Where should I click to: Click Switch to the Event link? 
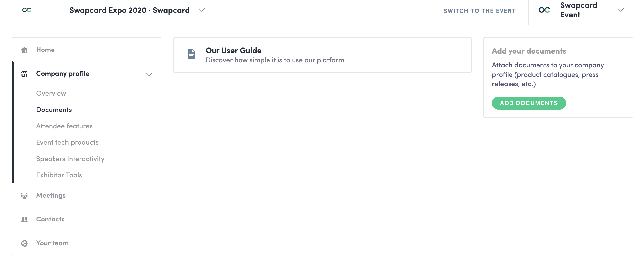click(x=479, y=11)
